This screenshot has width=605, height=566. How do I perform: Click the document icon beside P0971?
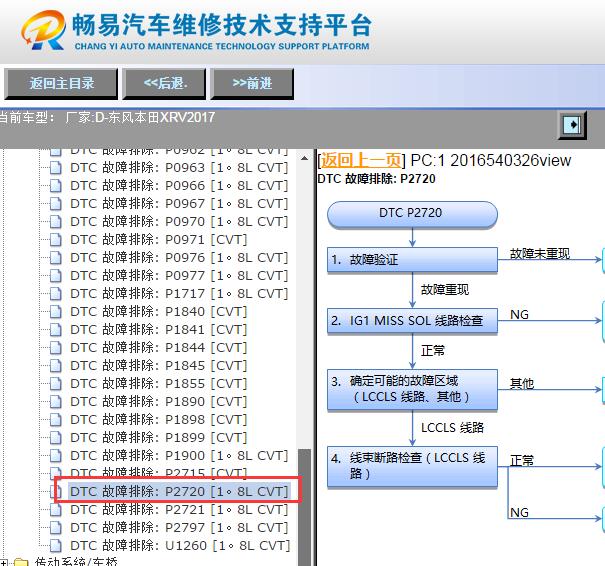click(x=56, y=240)
